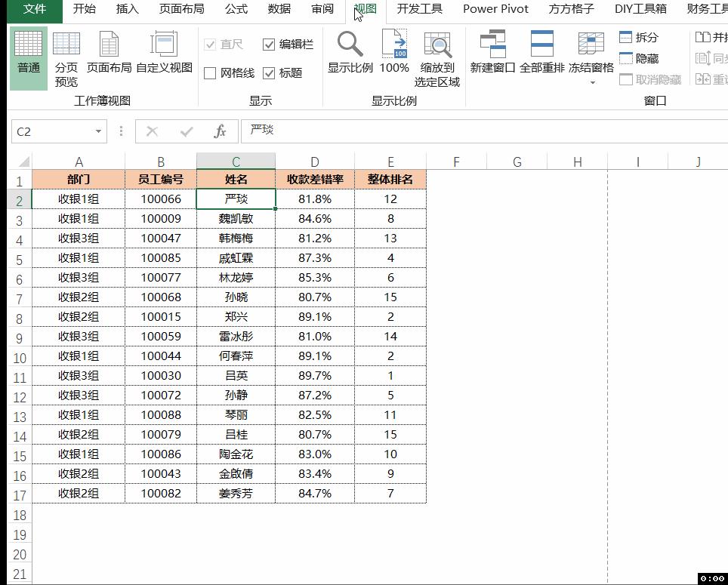Image resolution: width=728 pixels, height=585 pixels.
Task: Open the Name Box dropdown arrow
Action: pos(98,132)
